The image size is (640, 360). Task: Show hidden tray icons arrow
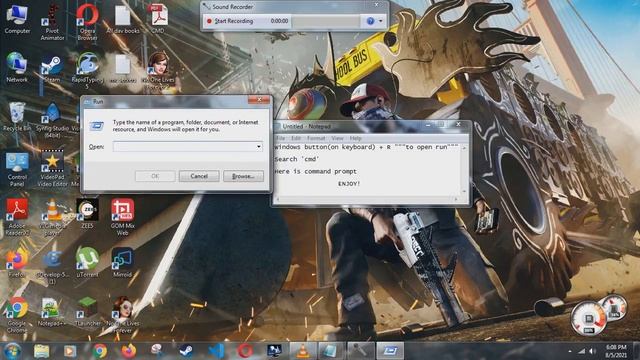tap(570, 351)
